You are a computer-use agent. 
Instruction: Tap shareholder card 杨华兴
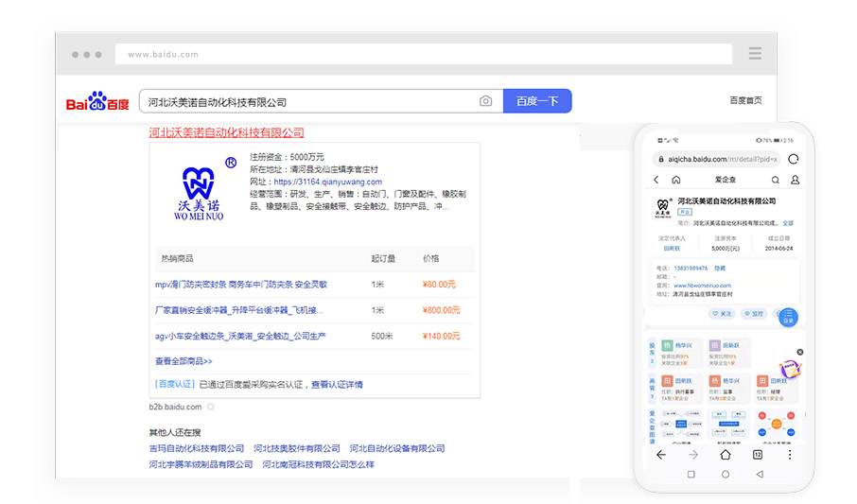pyautogui.click(x=680, y=352)
